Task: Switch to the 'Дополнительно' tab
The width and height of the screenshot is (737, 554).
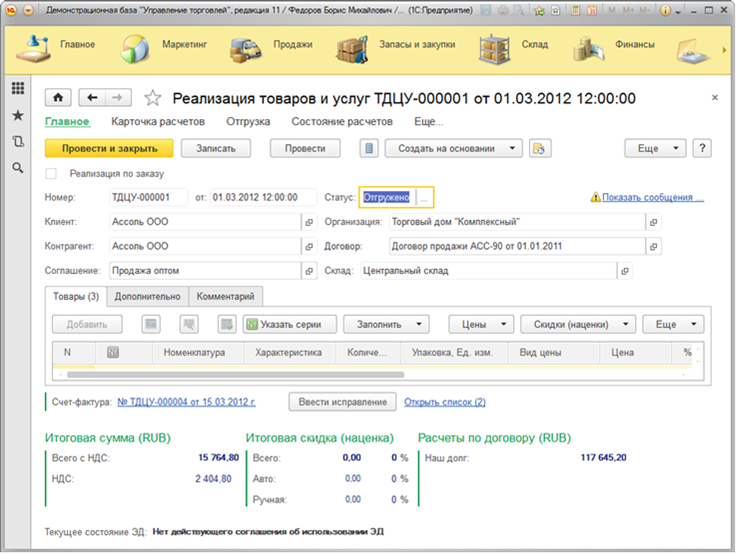Action: pos(147,296)
